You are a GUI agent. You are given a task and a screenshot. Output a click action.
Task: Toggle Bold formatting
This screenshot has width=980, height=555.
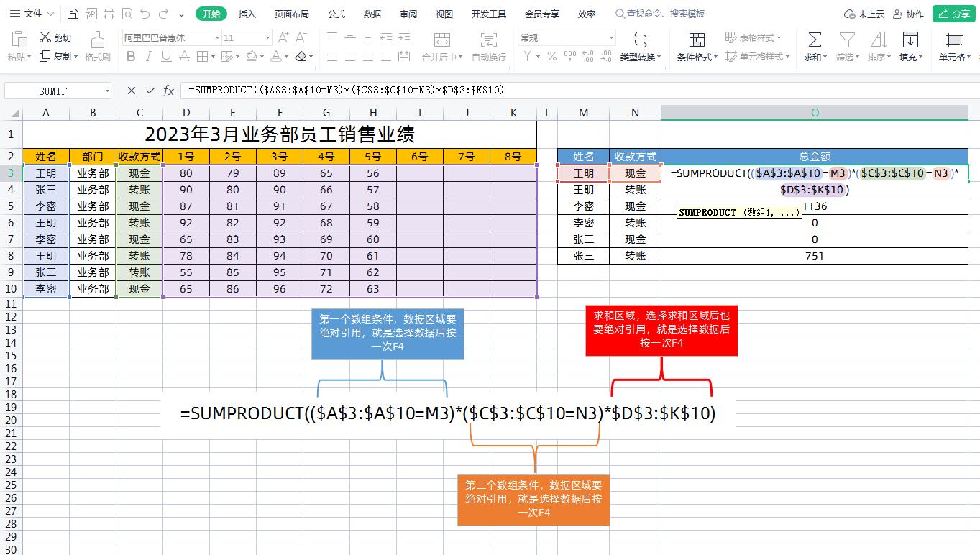tap(130, 56)
